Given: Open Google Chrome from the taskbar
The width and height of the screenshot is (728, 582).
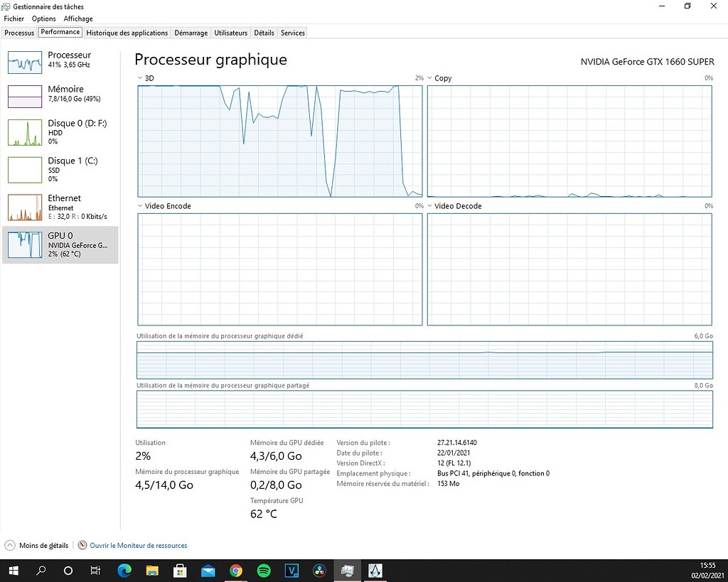Looking at the screenshot, I should pos(236,571).
